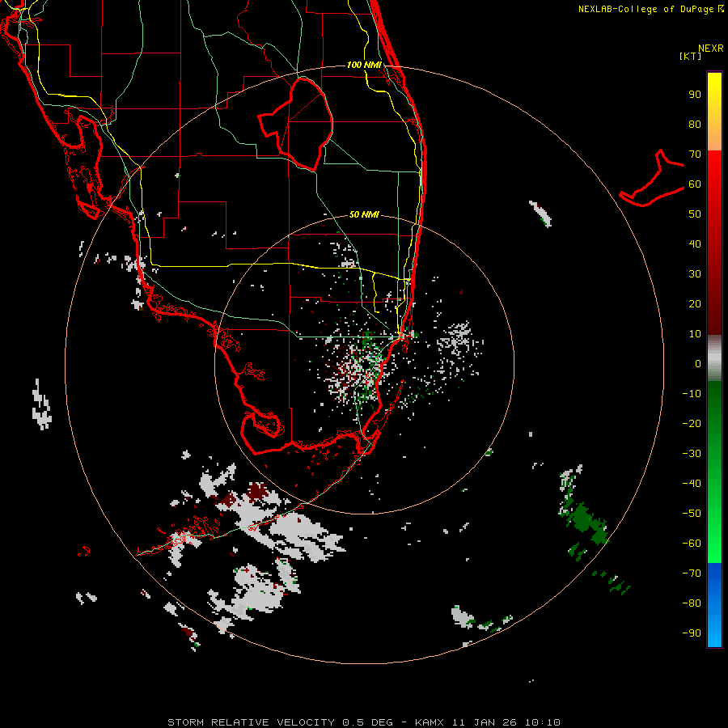Select the -60 knot scale value
Screen dimensions: 728x728
pyautogui.click(x=692, y=544)
